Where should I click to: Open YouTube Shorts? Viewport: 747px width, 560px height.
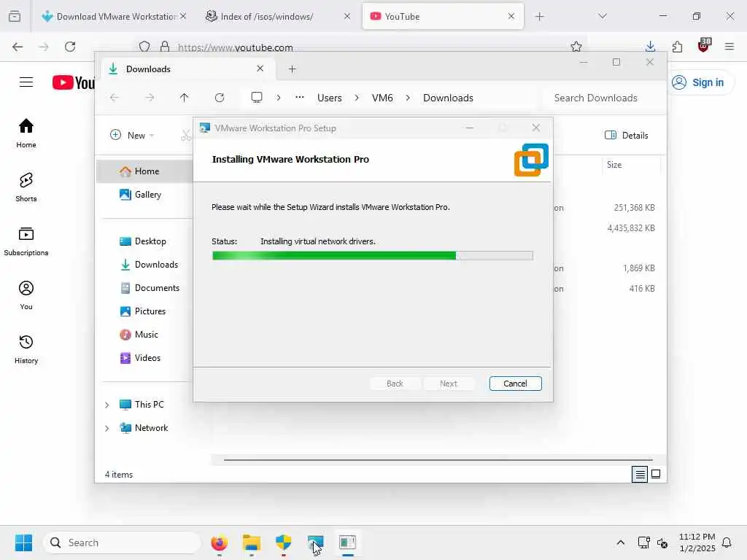26,187
